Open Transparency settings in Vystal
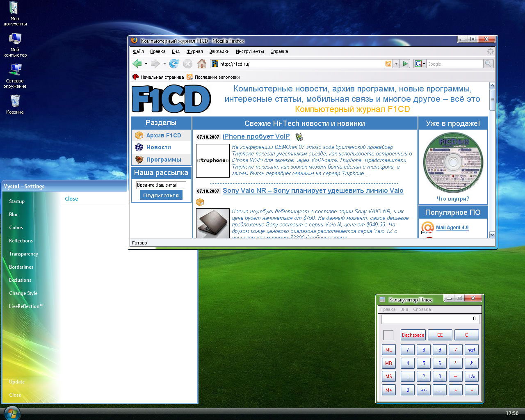Viewport: 525px width, 420px height. pyautogui.click(x=23, y=254)
